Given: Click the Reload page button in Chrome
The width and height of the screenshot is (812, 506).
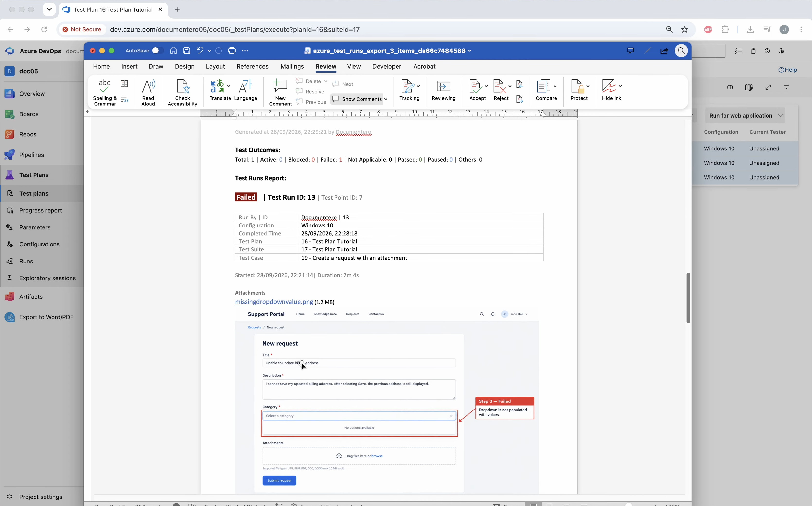Looking at the screenshot, I should click(44, 29).
